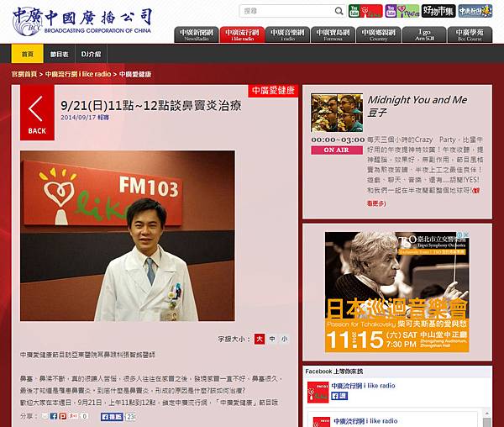Click the article title 談鼻竇炎治療
Screen dimensions: 504x427
pos(150,106)
